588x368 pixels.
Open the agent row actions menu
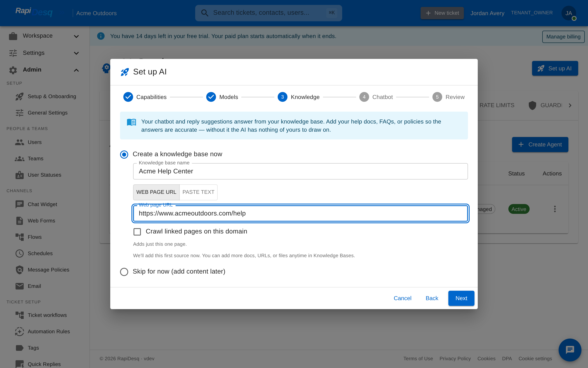click(x=555, y=209)
